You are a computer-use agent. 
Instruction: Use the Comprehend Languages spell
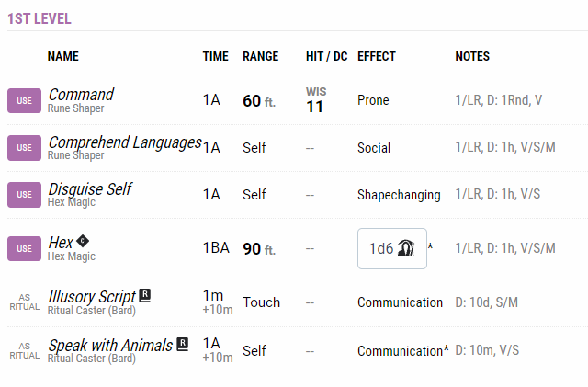(x=25, y=148)
